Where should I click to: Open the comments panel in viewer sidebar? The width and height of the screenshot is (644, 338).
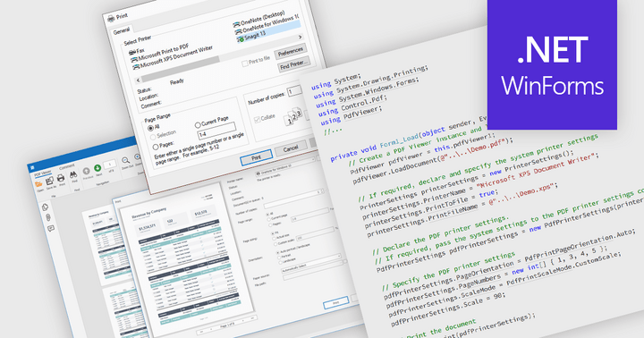point(50,228)
